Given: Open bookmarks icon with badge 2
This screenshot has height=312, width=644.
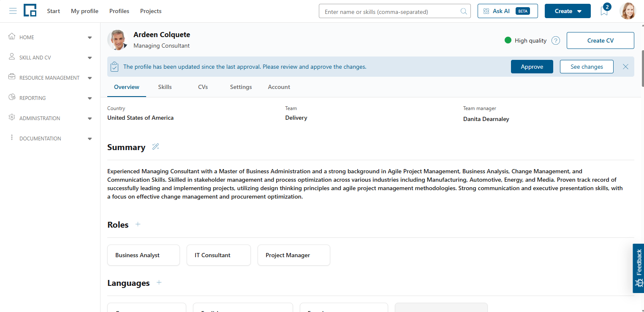Looking at the screenshot, I should [605, 11].
